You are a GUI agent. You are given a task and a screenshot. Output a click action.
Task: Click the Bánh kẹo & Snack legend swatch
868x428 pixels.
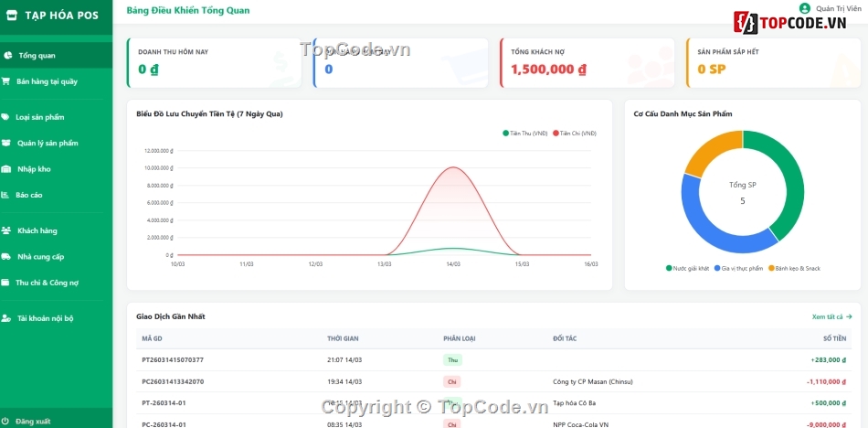coord(770,268)
